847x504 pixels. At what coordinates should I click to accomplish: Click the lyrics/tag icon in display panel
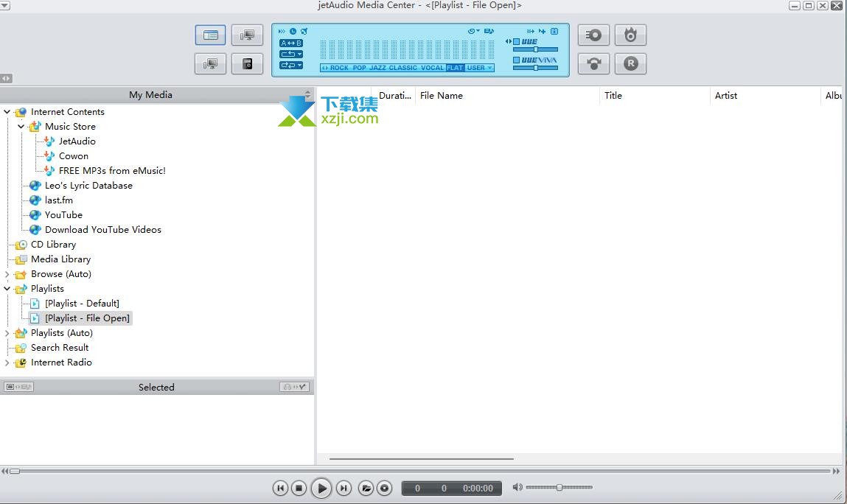click(489, 32)
